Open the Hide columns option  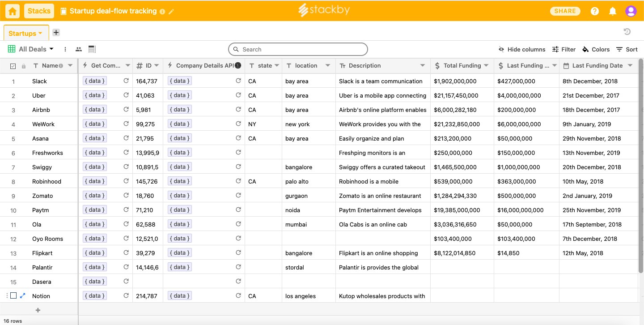[522, 49]
